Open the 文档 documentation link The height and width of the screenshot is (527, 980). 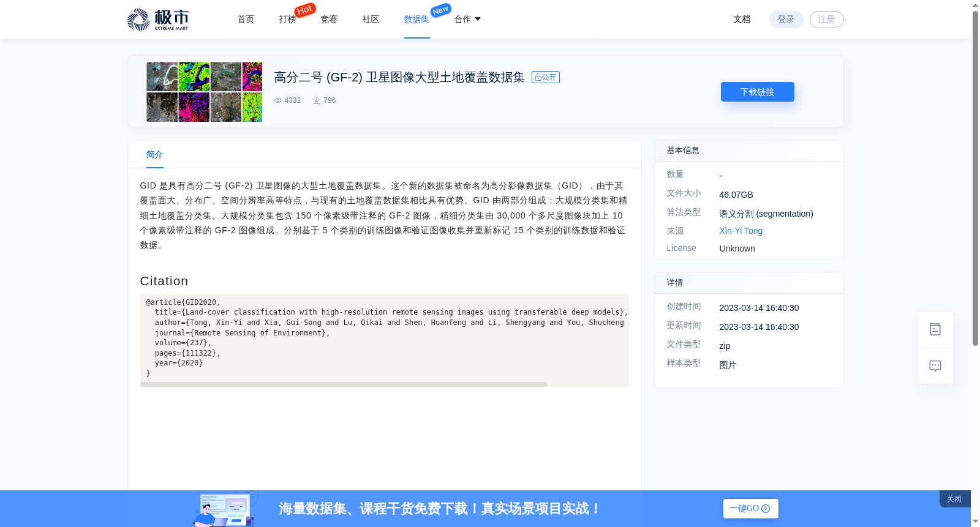(x=742, y=20)
